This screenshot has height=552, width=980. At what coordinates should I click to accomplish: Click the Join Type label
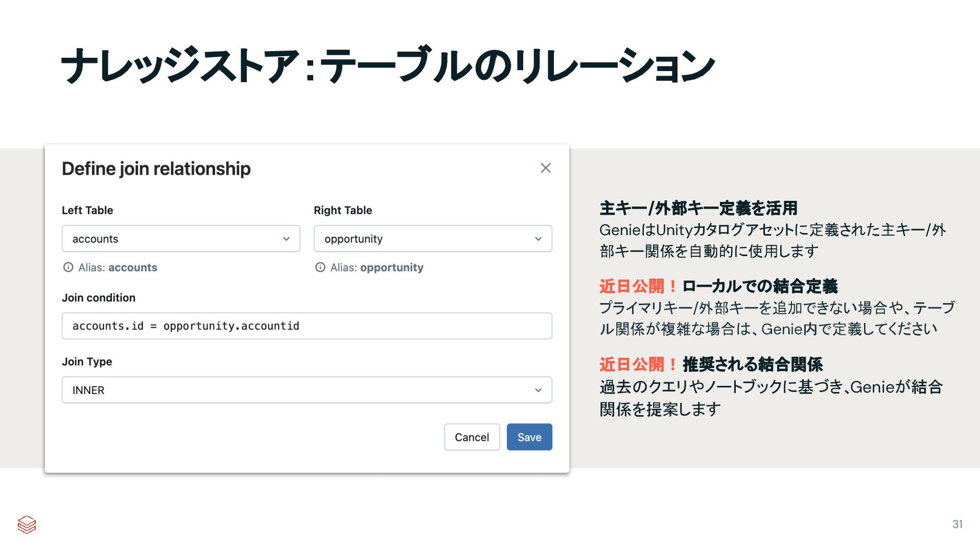[87, 361]
